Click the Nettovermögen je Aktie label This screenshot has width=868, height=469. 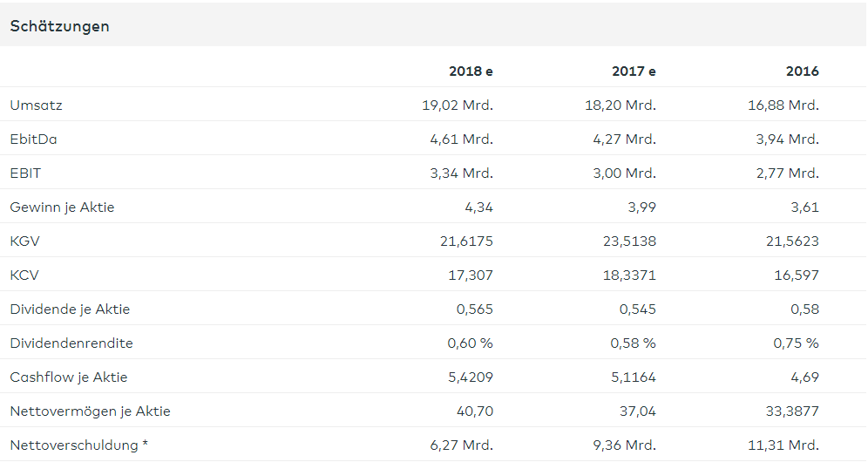click(90, 411)
